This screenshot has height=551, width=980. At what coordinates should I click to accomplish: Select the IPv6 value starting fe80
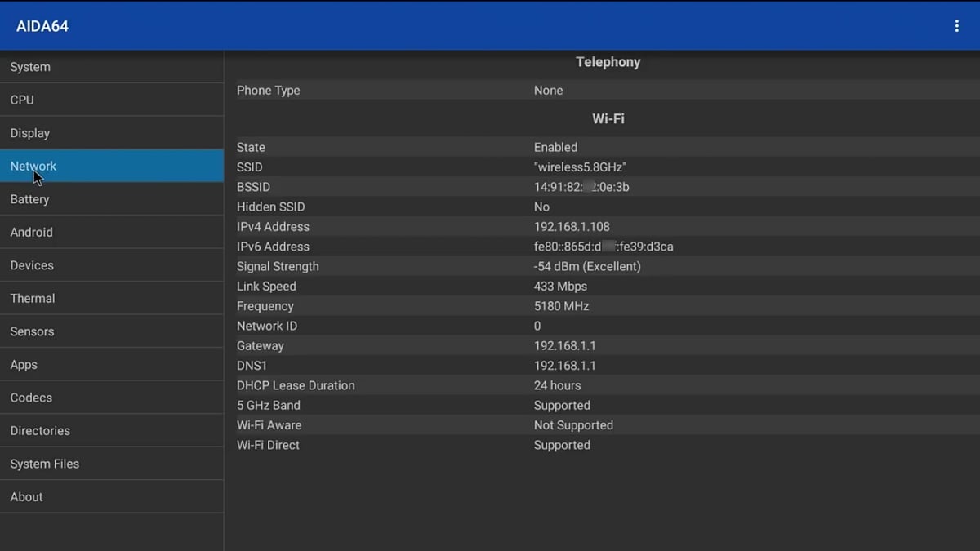pos(604,247)
